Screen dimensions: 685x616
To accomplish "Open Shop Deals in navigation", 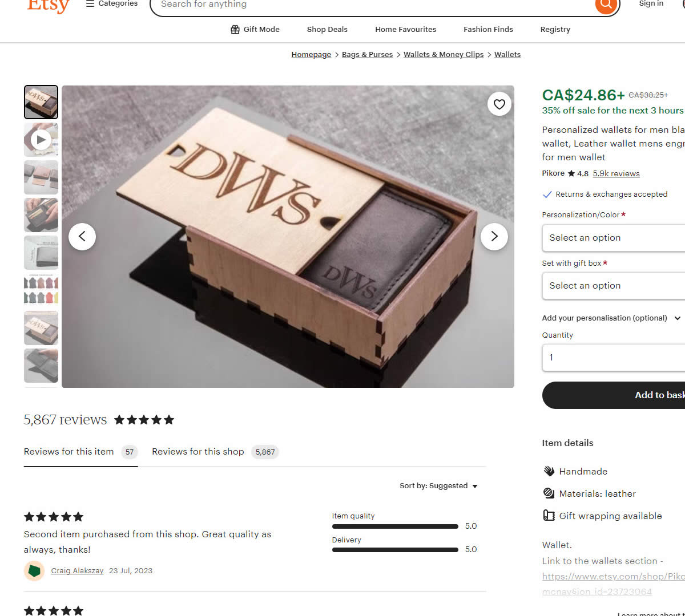I will click(327, 30).
